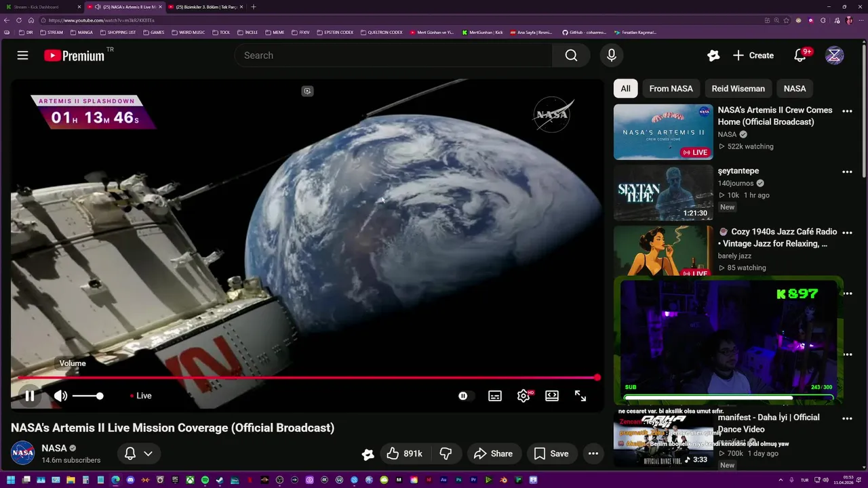This screenshot has width=868, height=488.
Task: Open Spotify from the taskbar
Action: [205, 481]
